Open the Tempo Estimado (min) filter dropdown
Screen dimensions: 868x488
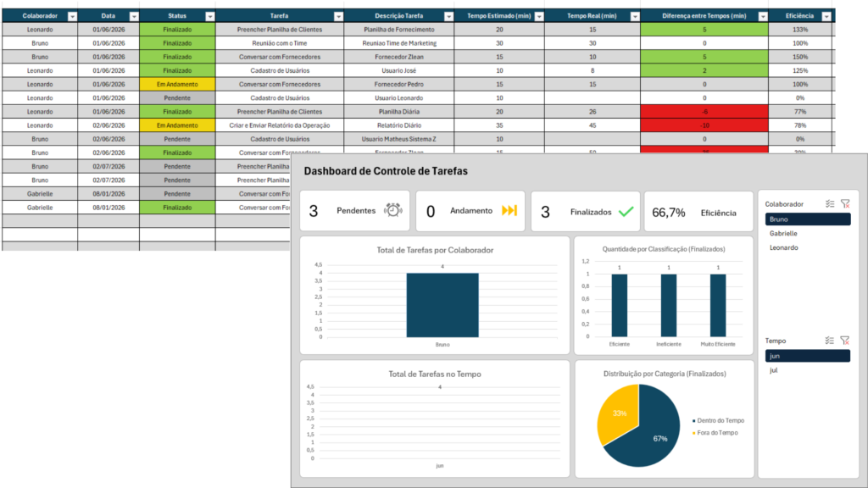537,16
